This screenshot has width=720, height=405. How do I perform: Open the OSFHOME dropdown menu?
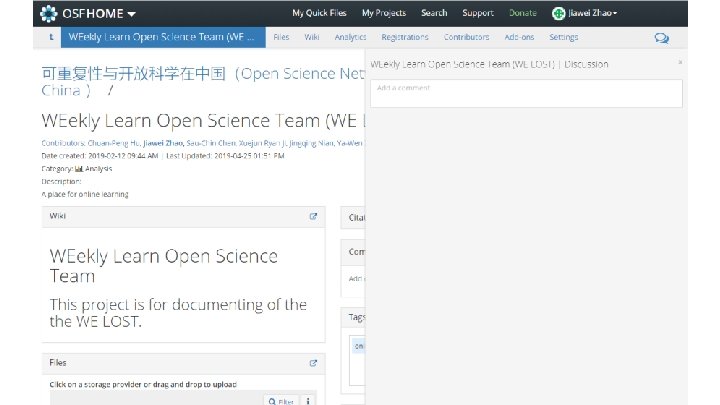99,14
